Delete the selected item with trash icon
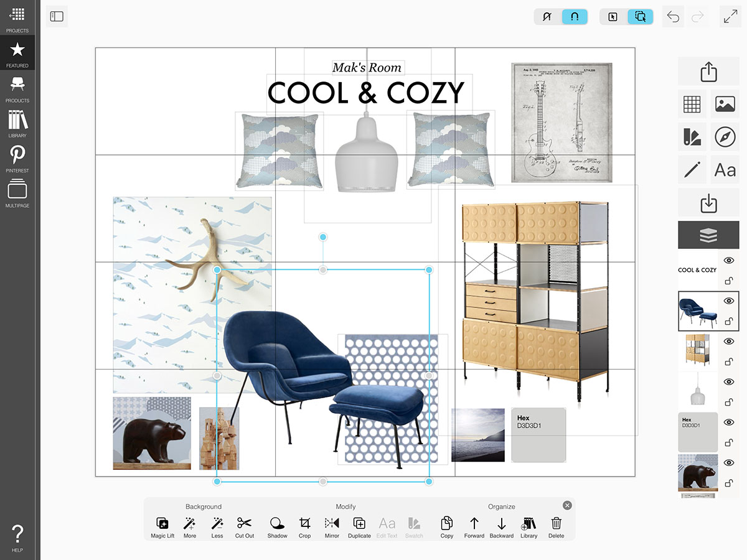The width and height of the screenshot is (747, 560). pos(556,526)
